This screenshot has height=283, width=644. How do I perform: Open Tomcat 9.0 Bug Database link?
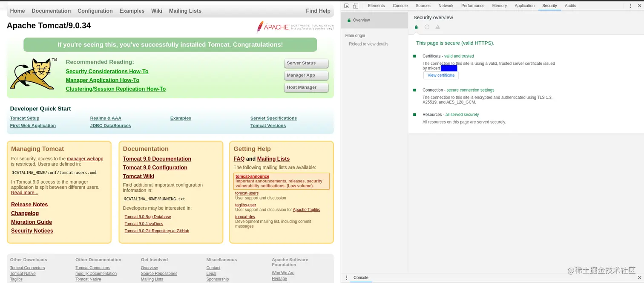(x=148, y=217)
